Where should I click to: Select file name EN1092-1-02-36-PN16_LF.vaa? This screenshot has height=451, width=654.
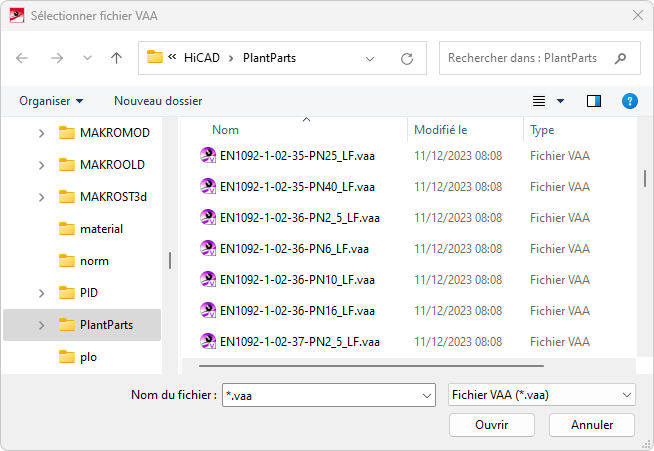coord(297,311)
